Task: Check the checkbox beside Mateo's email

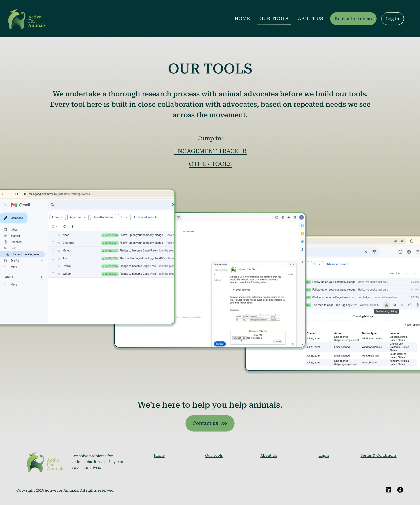Action: tap(53, 251)
